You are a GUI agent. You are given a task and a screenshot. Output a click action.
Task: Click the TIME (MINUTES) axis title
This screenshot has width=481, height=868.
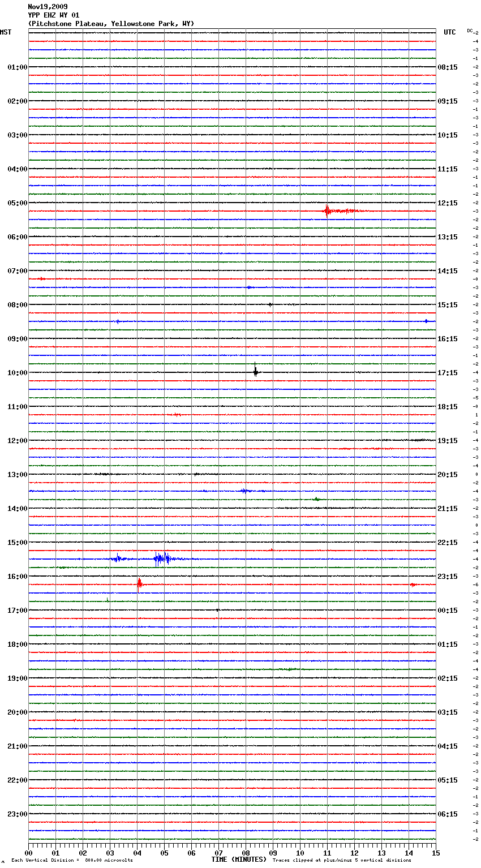(239, 860)
